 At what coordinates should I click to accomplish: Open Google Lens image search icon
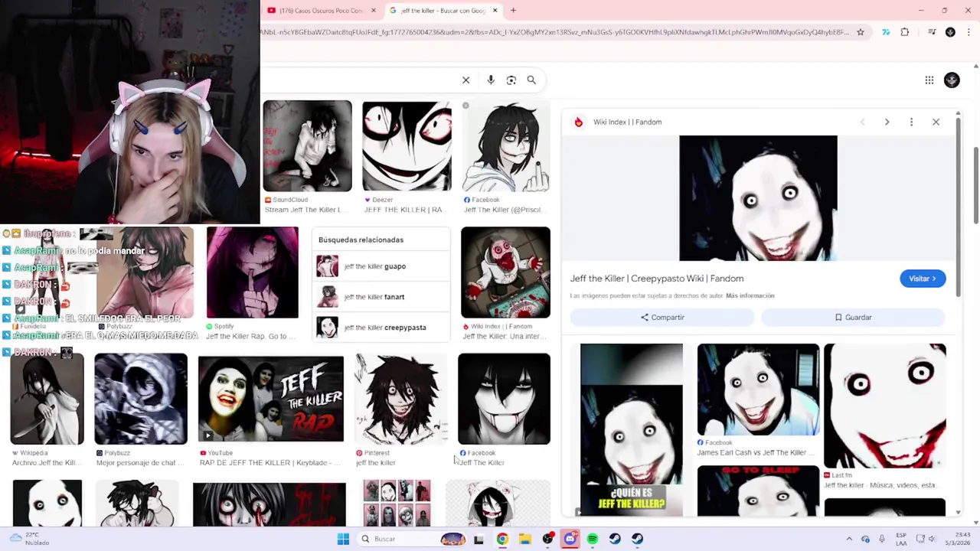pyautogui.click(x=511, y=80)
